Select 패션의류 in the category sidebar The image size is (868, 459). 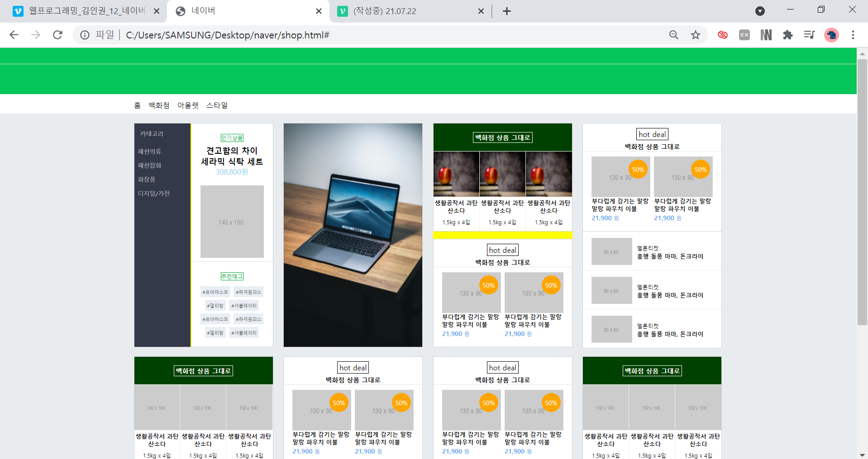(150, 151)
